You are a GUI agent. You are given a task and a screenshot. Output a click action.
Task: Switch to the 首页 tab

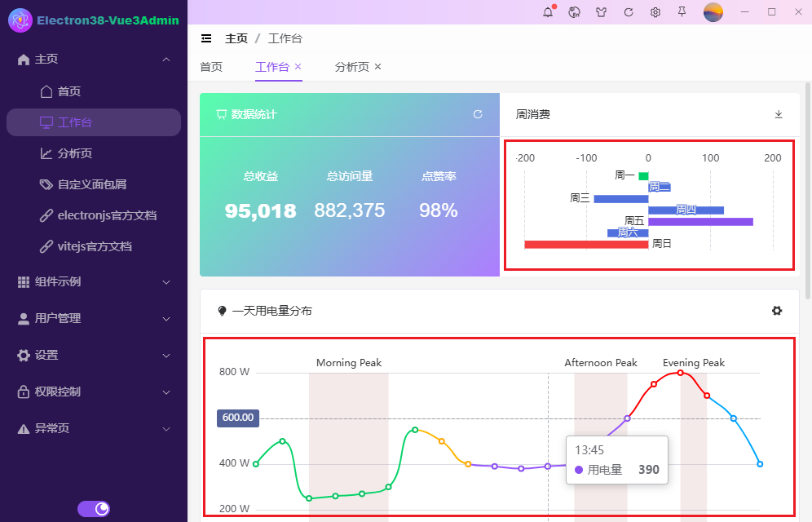(211, 67)
